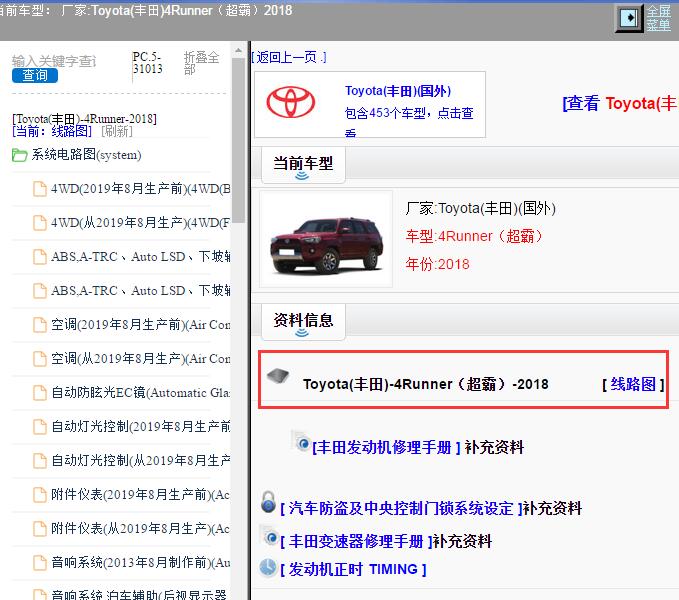
Task: Click the 刷新 refresh link
Action: [x=117, y=131]
